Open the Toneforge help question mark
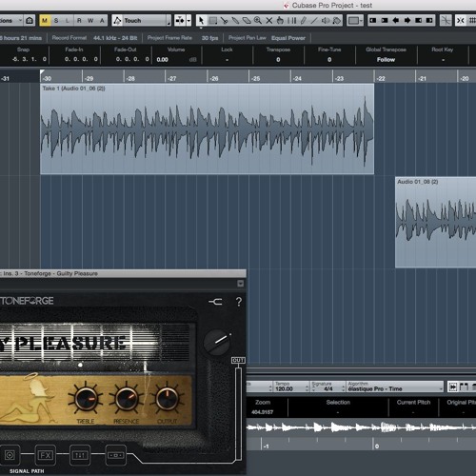The height and width of the screenshot is (476, 476). click(239, 302)
